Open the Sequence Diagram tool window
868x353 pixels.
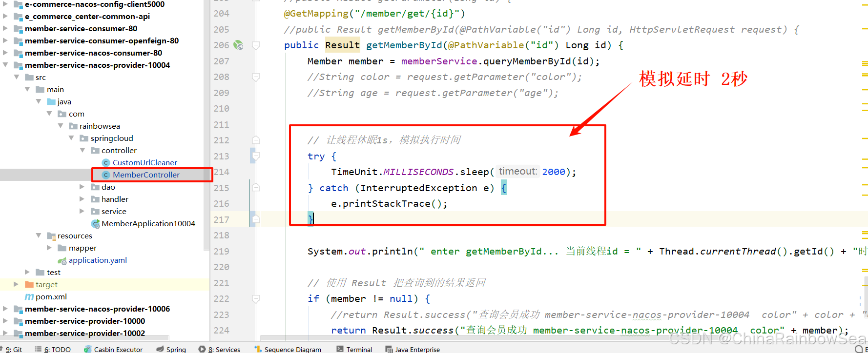[x=288, y=349]
